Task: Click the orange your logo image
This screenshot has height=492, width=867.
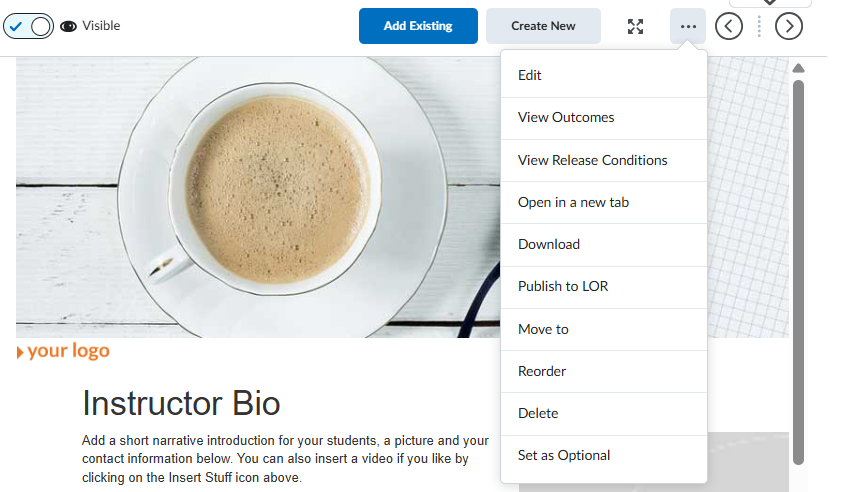Action: tap(64, 351)
